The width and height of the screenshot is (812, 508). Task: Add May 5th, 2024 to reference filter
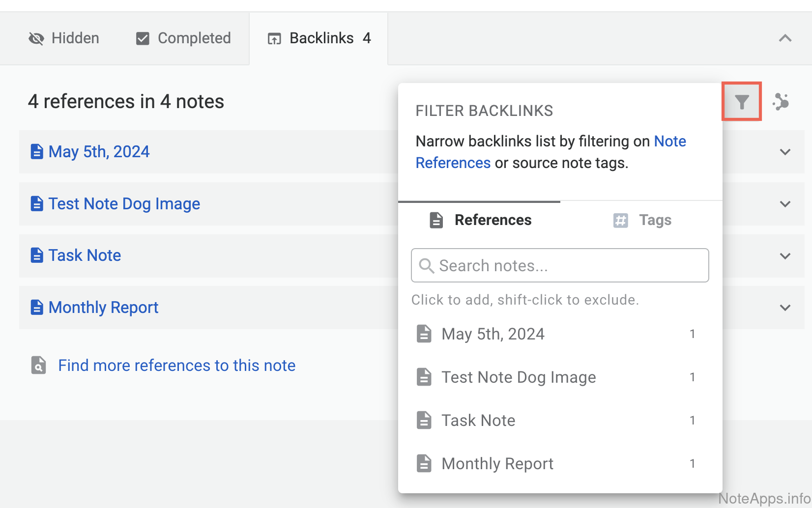[493, 334]
